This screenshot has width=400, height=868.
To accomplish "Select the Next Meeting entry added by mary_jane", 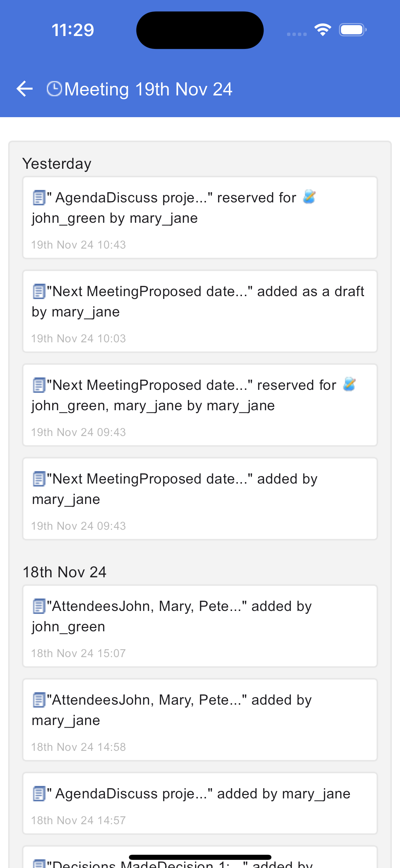I will (x=200, y=499).
